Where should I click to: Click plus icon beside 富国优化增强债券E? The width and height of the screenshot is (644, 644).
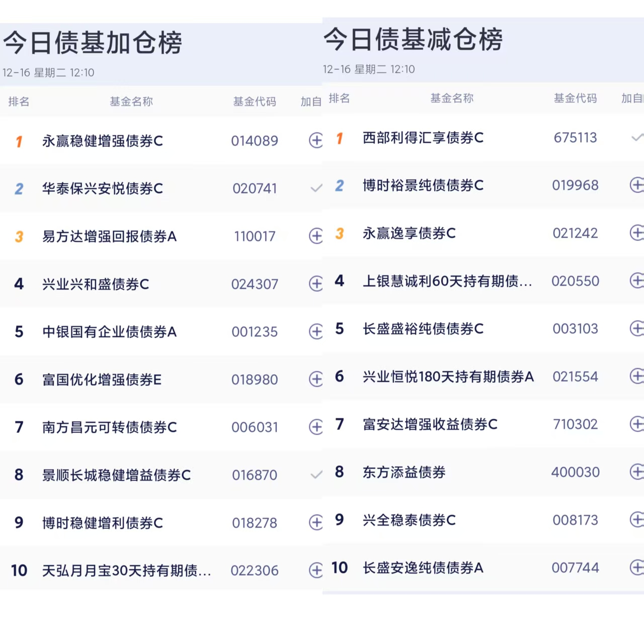[x=315, y=379]
